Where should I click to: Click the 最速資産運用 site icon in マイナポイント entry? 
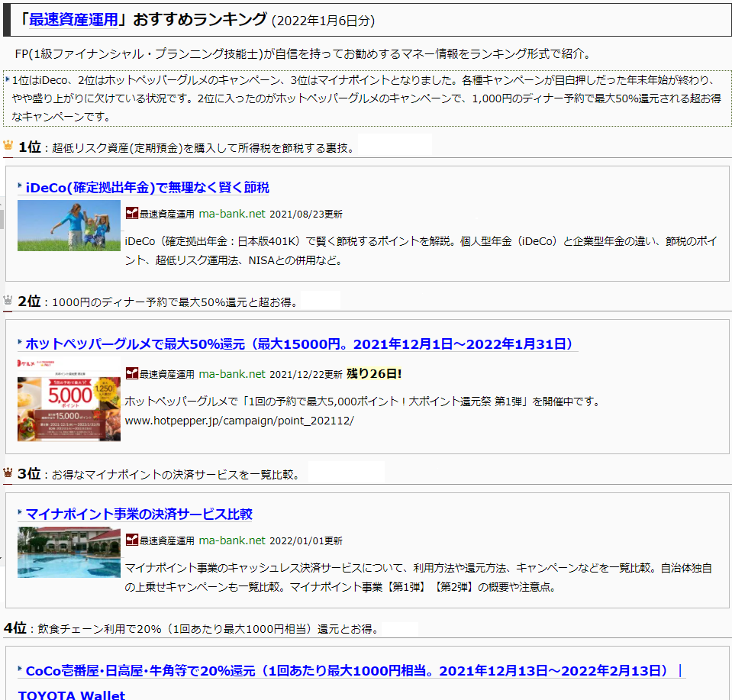(132, 540)
